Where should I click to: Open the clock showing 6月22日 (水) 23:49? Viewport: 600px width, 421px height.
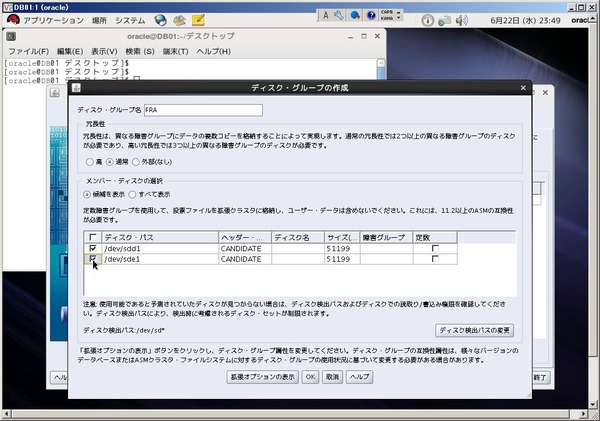[x=525, y=20]
